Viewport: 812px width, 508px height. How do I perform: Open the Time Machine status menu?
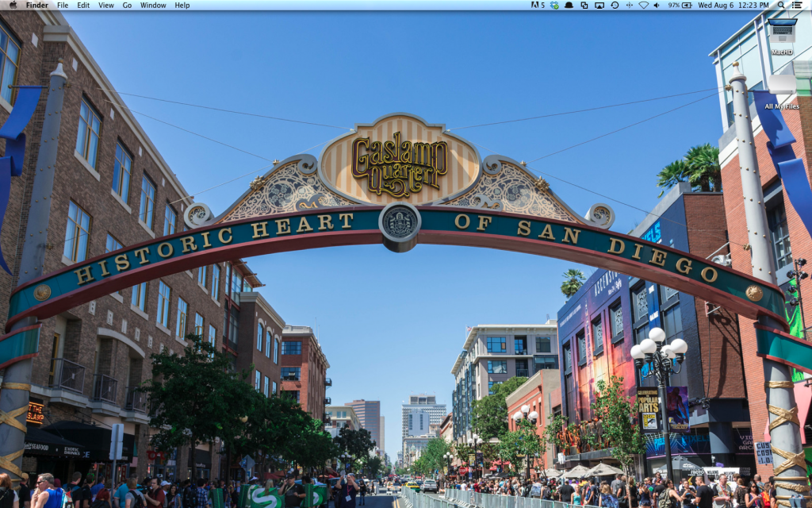pyautogui.click(x=615, y=6)
